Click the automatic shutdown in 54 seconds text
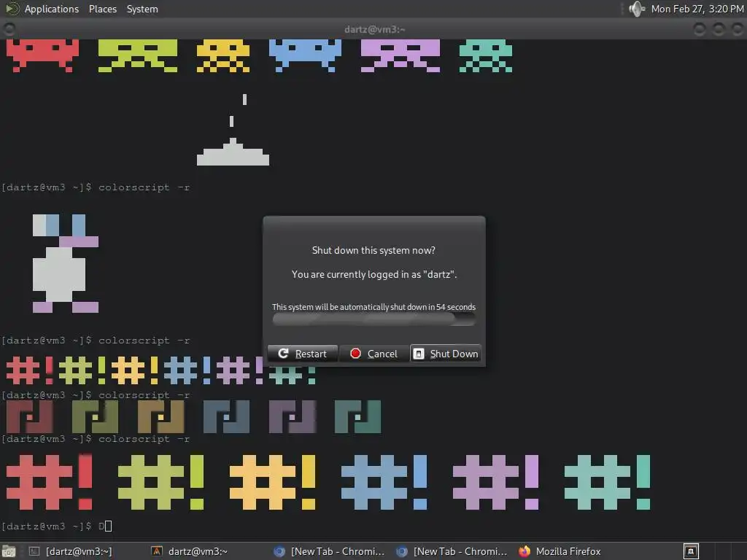This screenshot has width=747, height=560. coord(374,307)
